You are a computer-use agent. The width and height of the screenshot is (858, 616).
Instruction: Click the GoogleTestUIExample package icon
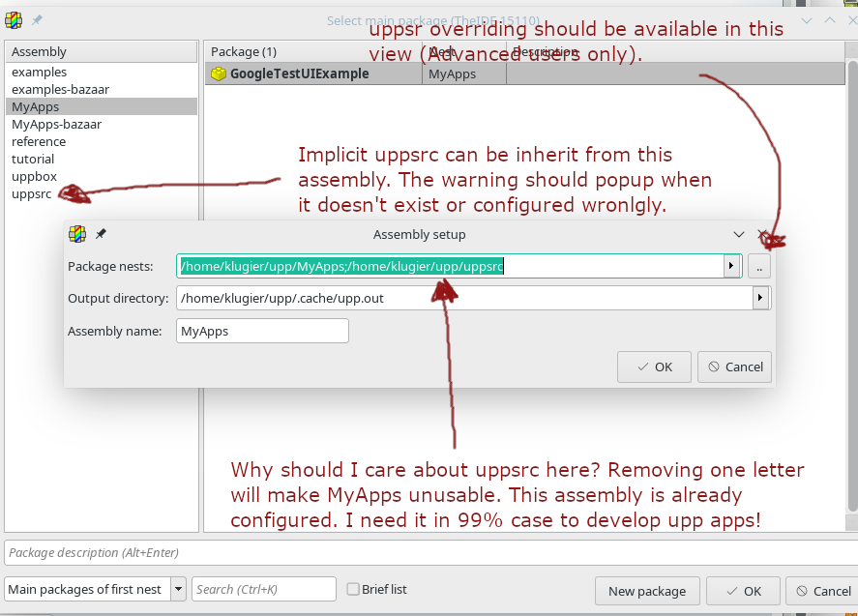tap(219, 73)
